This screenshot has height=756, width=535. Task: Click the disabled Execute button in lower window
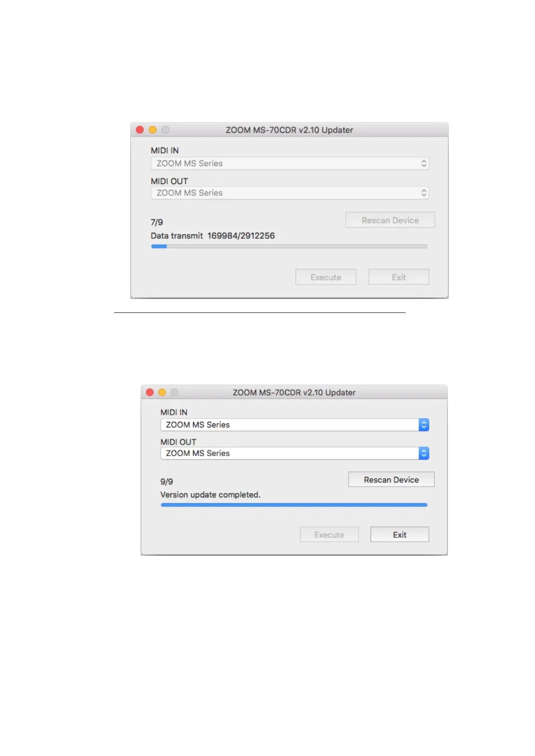pos(329,535)
